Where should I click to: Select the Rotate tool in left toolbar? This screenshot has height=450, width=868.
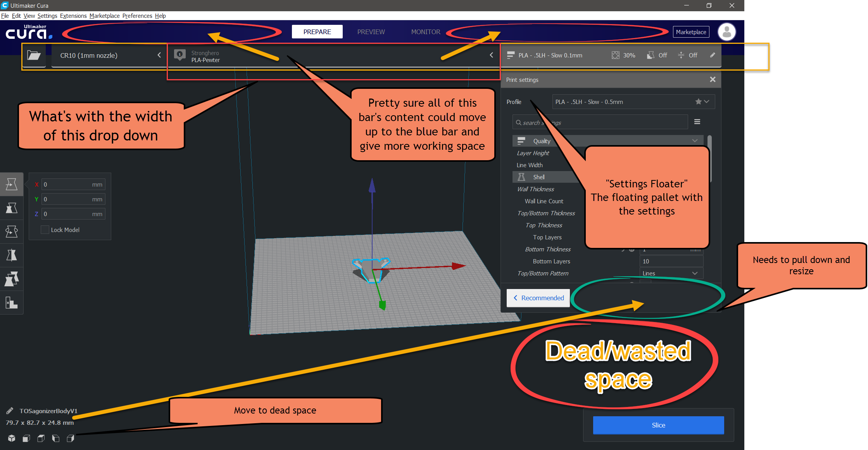point(12,232)
